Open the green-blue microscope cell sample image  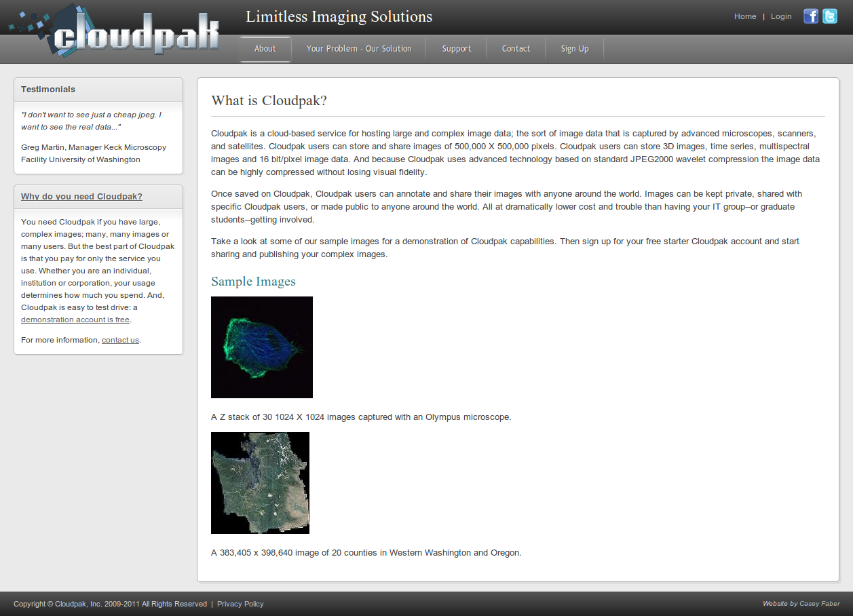click(262, 347)
